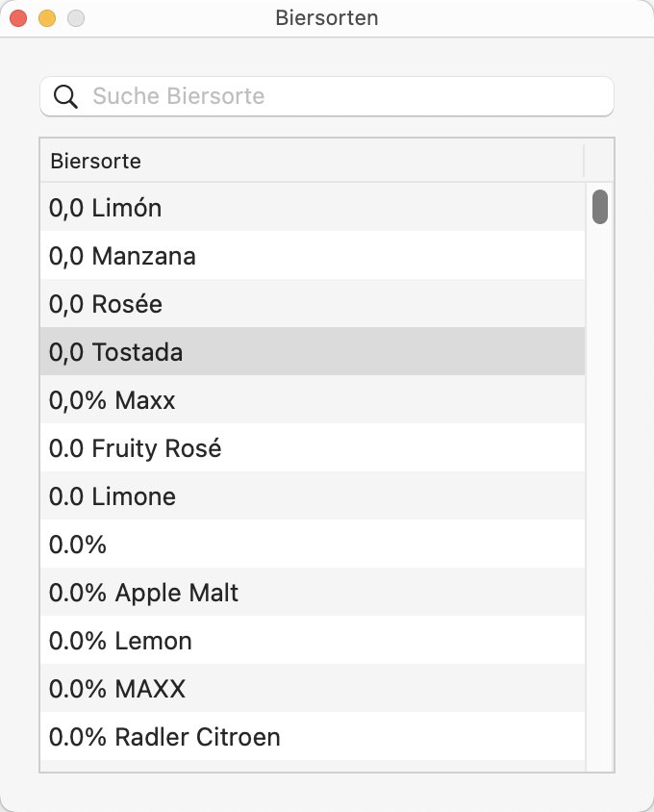Image resolution: width=654 pixels, height=812 pixels.
Task: Click the scrollbar track below the thumb
Action: [x=599, y=497]
